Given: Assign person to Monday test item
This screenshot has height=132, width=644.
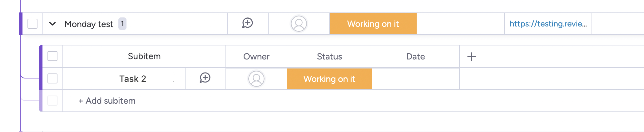Looking at the screenshot, I should (x=299, y=24).
